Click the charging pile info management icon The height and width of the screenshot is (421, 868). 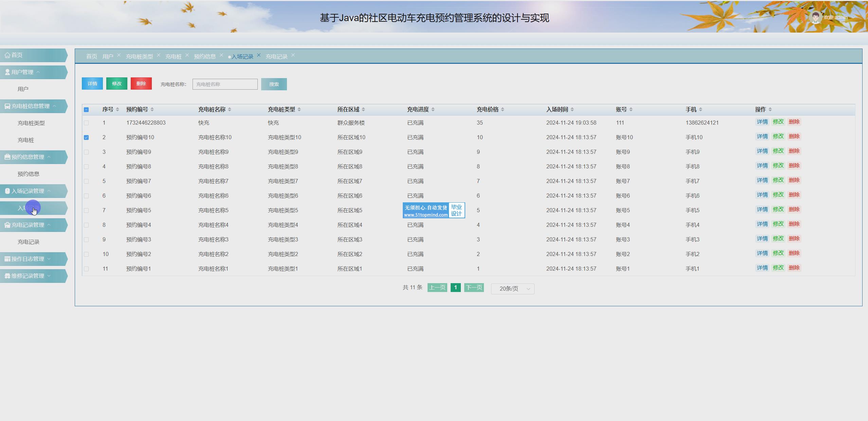(7, 106)
